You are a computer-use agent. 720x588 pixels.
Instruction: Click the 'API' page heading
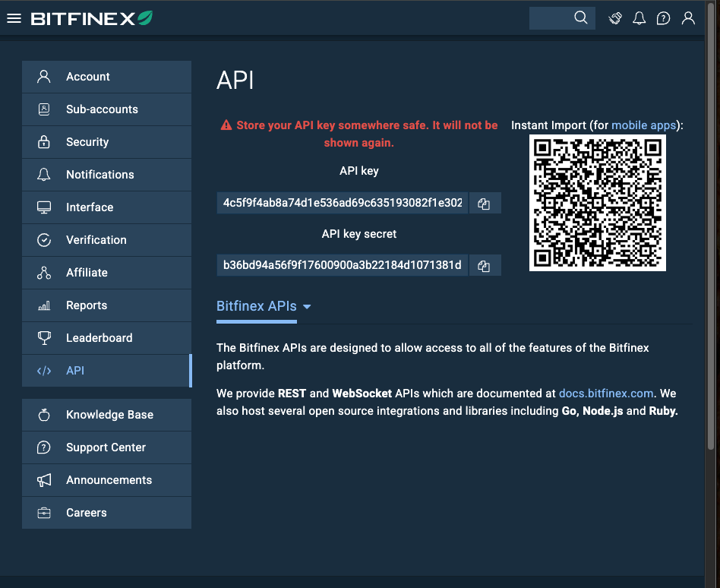point(235,81)
